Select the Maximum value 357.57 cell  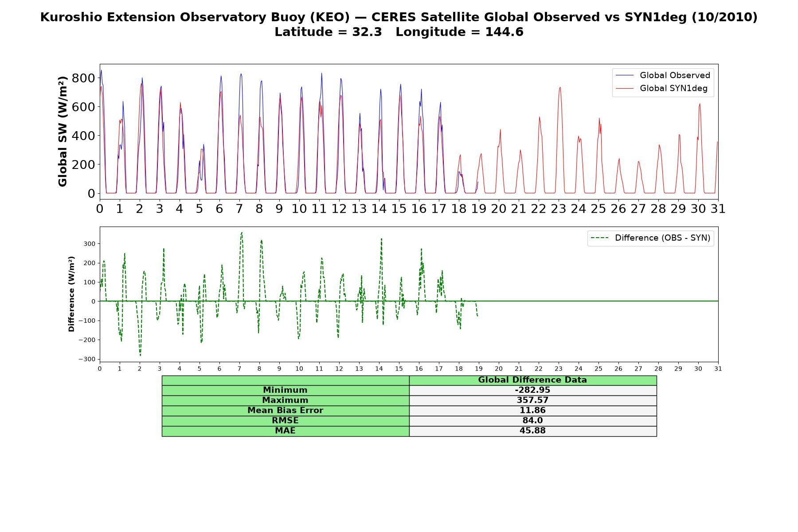click(x=533, y=400)
